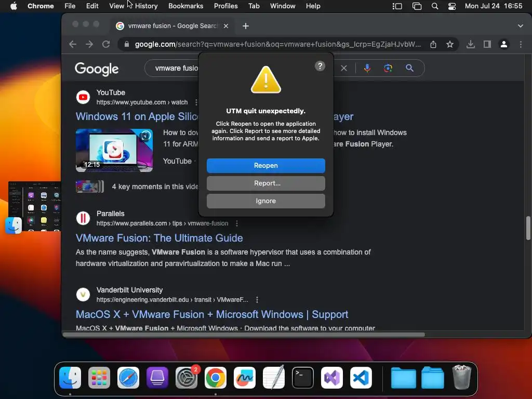Screen dimensions: 532x399
Task: Open the Window menu
Action: click(x=283, y=6)
